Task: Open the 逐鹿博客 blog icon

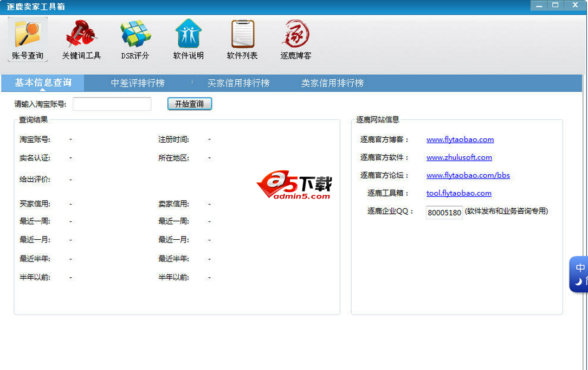Action: coord(296,40)
